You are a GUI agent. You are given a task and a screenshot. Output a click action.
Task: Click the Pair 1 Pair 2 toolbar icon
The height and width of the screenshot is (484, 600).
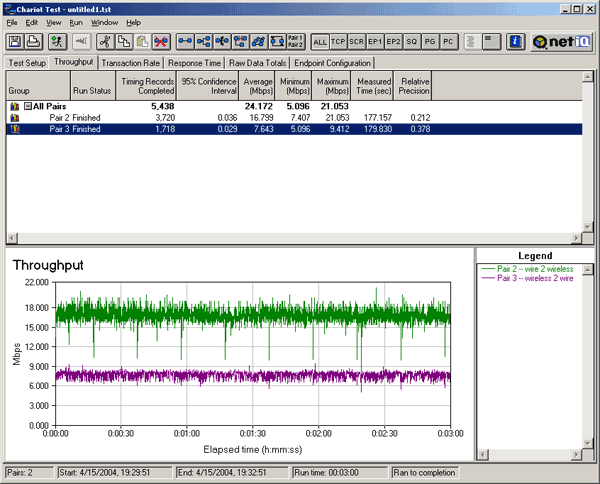(x=295, y=41)
